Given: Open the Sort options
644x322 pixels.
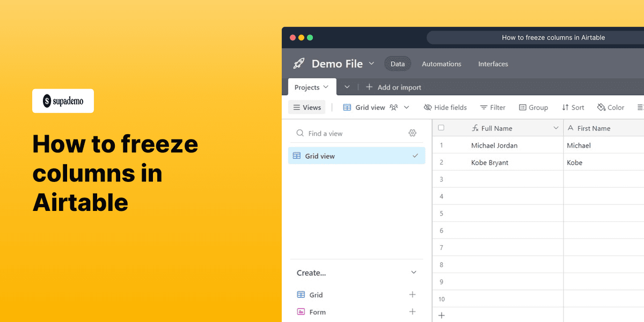Looking at the screenshot, I should pyautogui.click(x=573, y=107).
